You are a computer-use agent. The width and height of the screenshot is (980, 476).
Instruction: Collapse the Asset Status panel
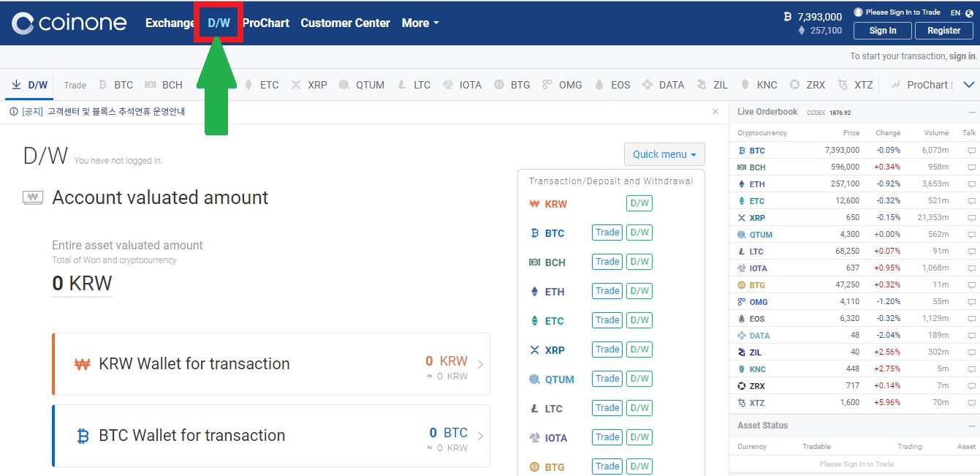[972, 426]
